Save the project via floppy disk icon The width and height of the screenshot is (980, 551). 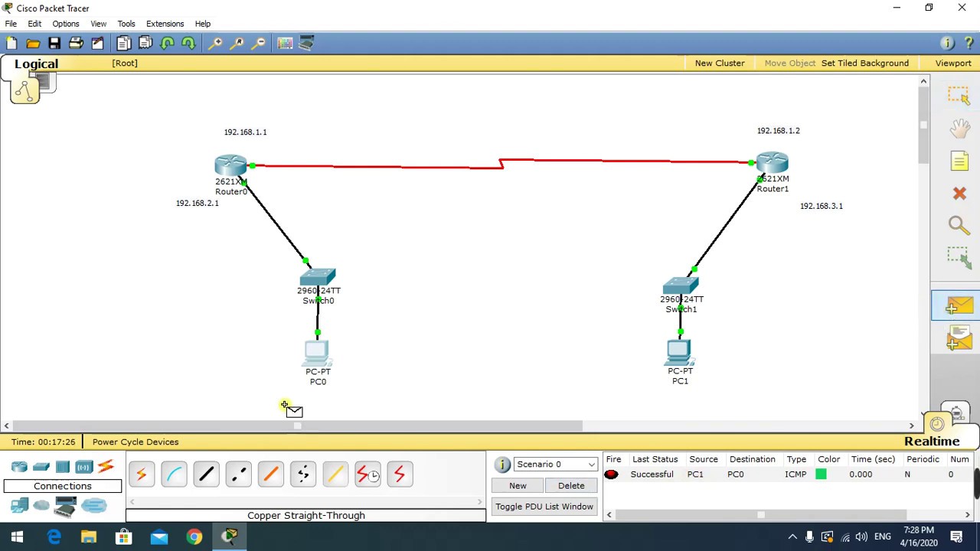54,44
